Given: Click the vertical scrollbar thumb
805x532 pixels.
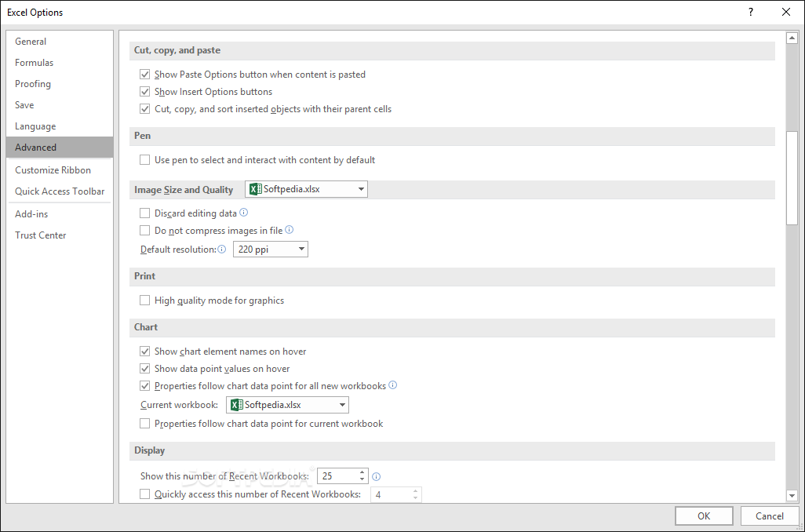Looking at the screenshot, I should pyautogui.click(x=792, y=177).
